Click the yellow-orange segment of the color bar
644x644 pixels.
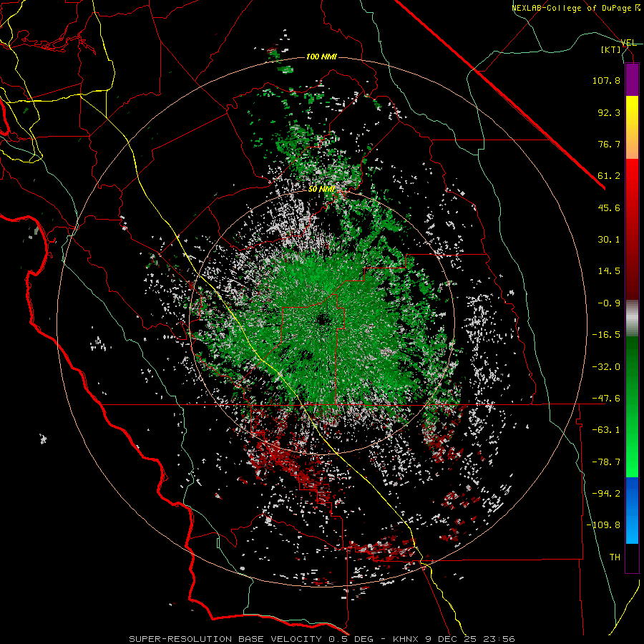(632, 127)
